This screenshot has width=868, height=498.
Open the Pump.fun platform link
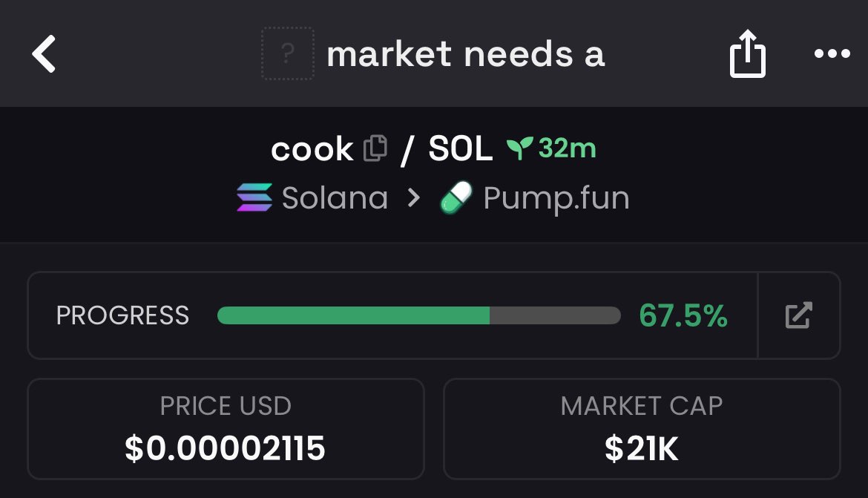556,198
